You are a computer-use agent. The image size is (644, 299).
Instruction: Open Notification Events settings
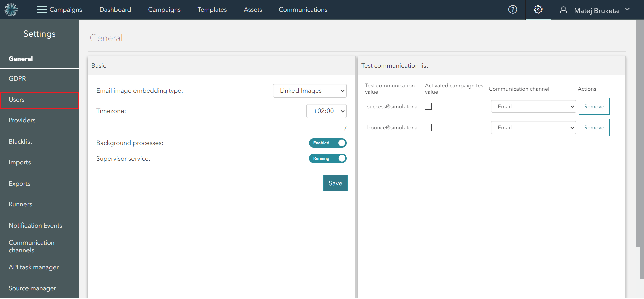36,226
